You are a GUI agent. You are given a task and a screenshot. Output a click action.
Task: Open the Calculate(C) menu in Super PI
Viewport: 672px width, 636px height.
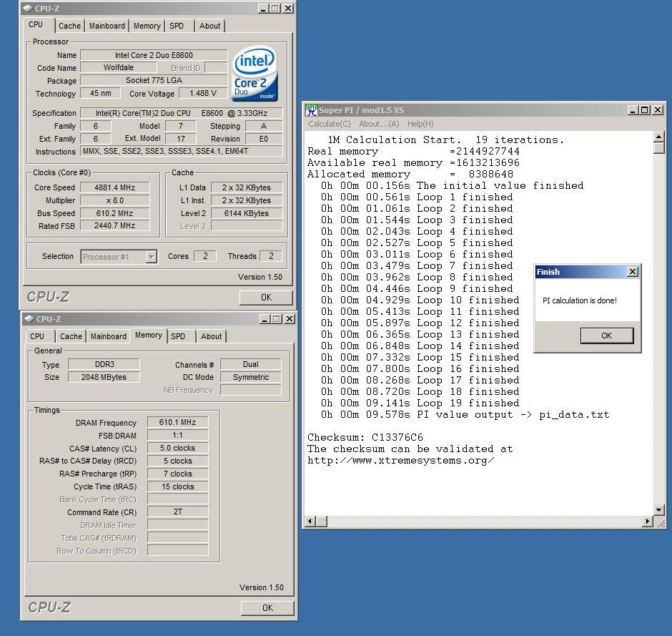point(329,124)
